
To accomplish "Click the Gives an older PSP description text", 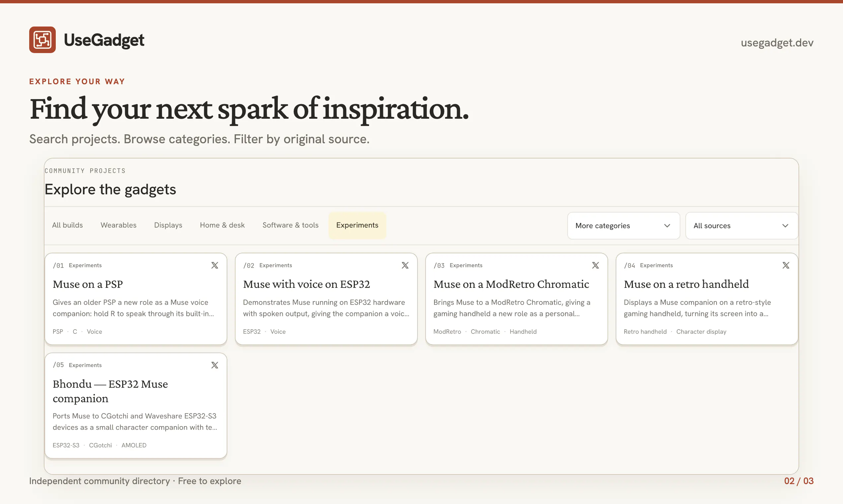I will click(133, 308).
